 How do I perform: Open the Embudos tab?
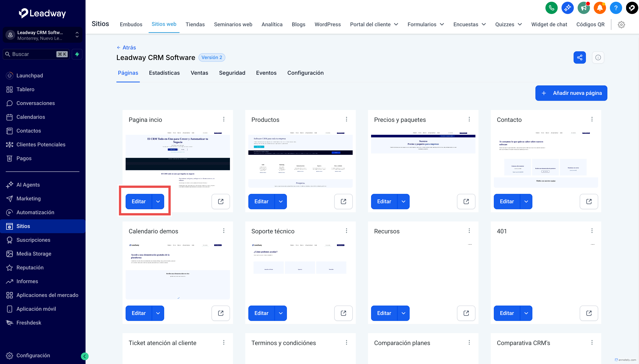pos(131,25)
